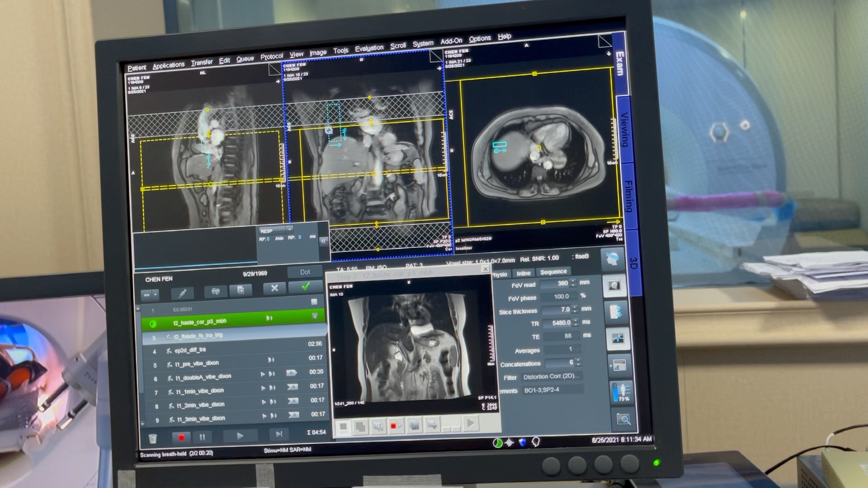Open the Filter Distortion Corr. dropdown

552,376
